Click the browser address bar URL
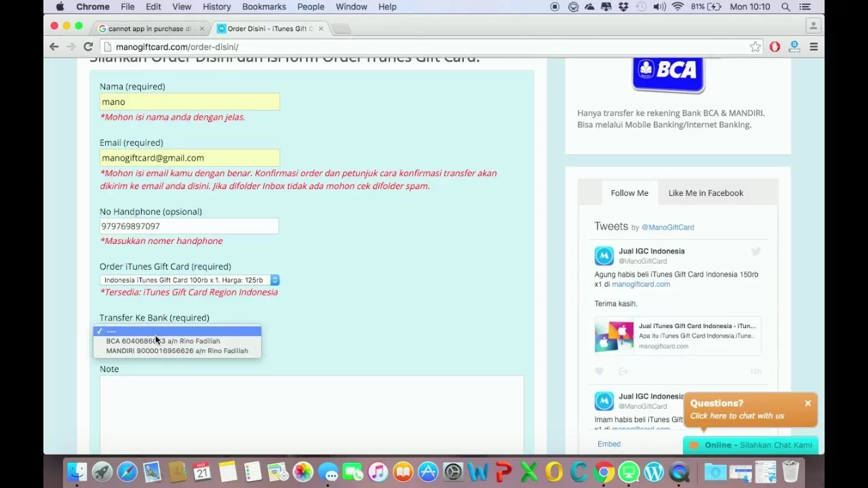Viewport: 868px width, 488px height. pos(177,47)
